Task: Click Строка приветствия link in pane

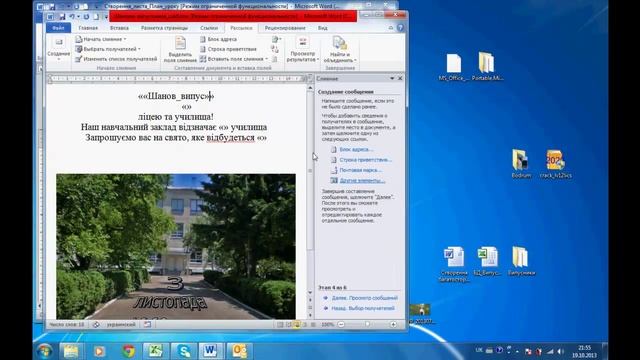Action: point(365,160)
